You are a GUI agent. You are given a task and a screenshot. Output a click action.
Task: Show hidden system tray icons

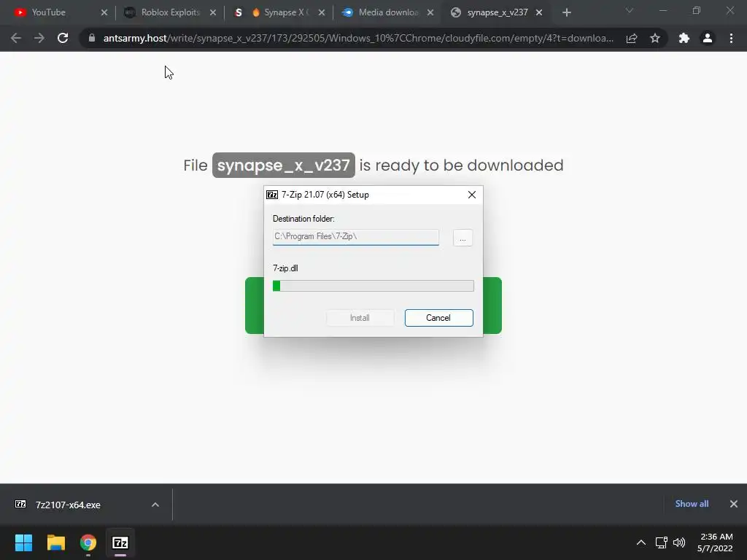[641, 542]
